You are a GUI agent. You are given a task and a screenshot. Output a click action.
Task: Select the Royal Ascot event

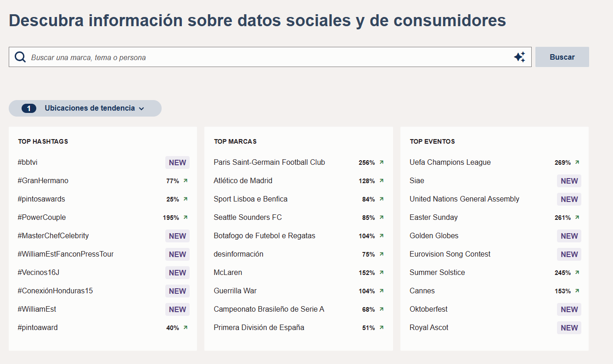click(x=429, y=328)
